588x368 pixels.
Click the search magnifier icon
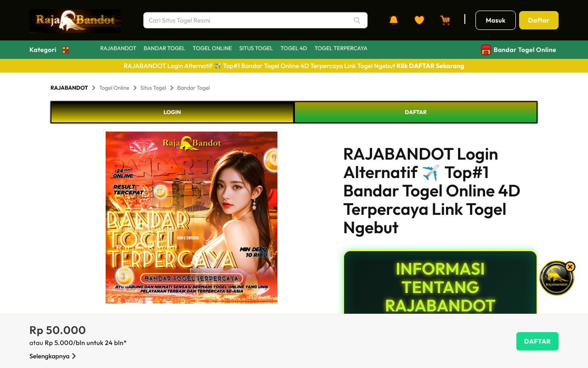tap(357, 20)
